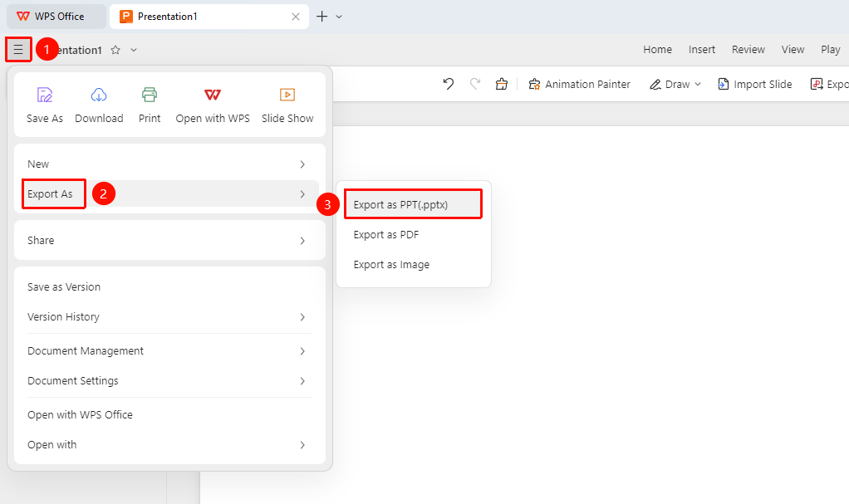
Task: Star the Presentation1 document as favorite
Action: click(x=115, y=50)
